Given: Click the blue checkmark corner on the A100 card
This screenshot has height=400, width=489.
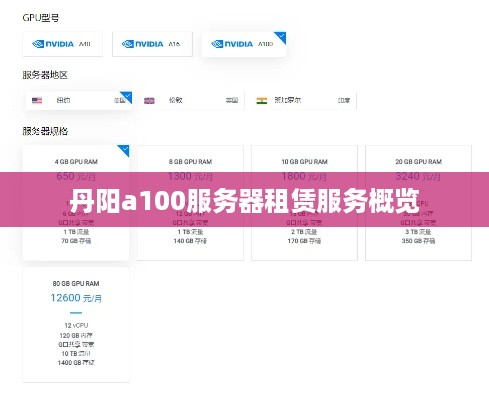Looking at the screenshot, I should pyautogui.click(x=282, y=37).
